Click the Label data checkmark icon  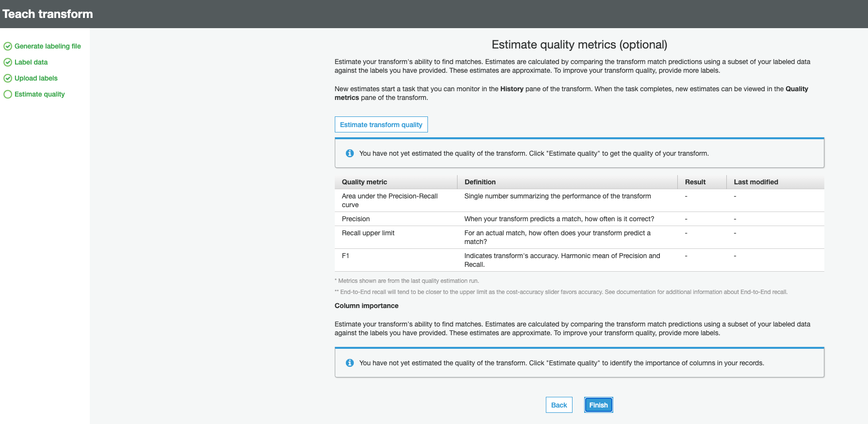8,63
